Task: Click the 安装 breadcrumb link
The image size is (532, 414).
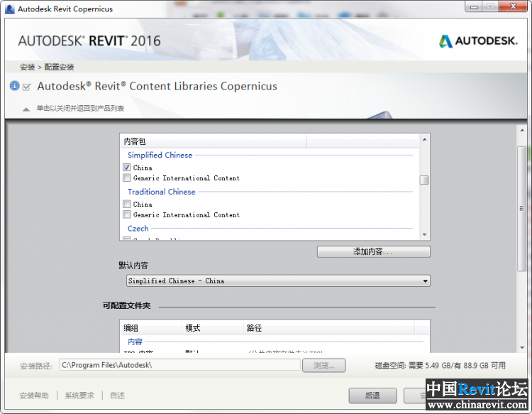Action: tap(27, 67)
